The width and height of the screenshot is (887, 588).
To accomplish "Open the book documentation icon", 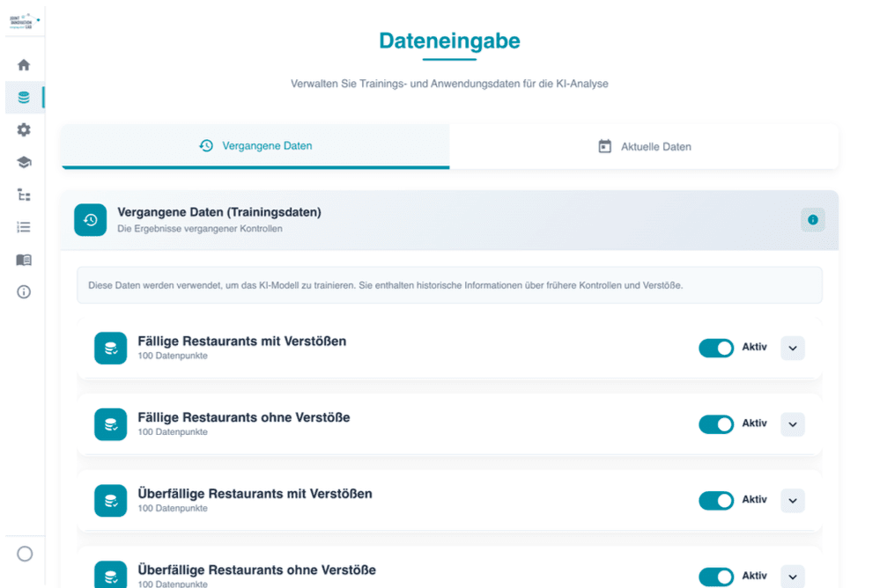I will coord(24,260).
